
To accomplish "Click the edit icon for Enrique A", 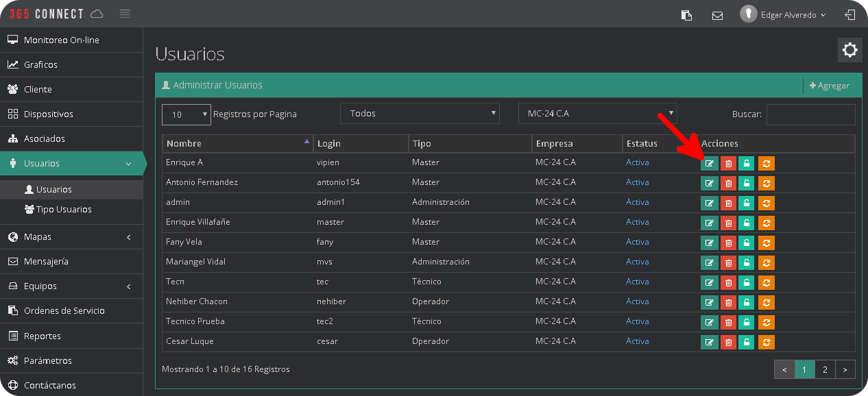I will [x=709, y=163].
